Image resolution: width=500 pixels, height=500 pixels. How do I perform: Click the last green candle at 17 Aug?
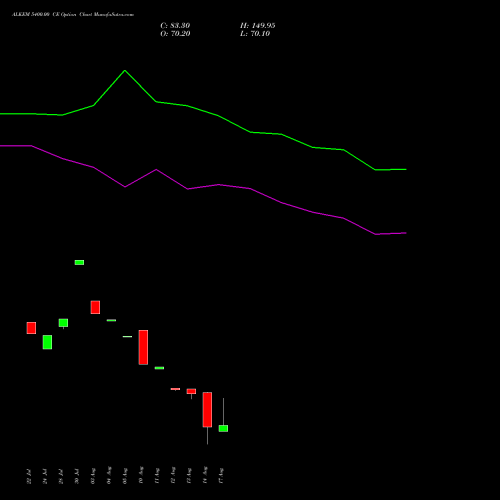click(x=223, y=428)
